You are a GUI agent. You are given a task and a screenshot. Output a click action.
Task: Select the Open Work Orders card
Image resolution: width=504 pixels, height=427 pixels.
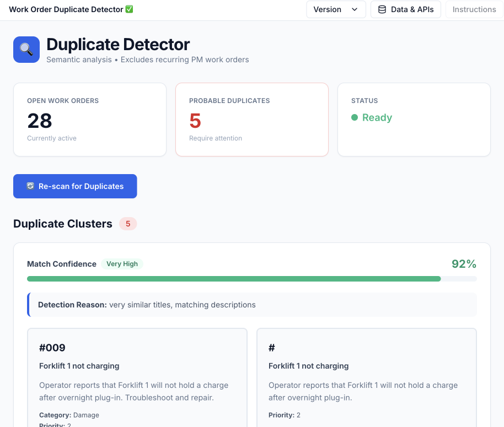click(x=90, y=120)
